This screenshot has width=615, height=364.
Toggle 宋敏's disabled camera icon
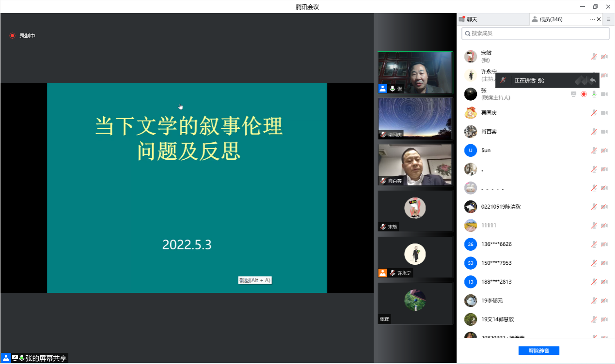(x=604, y=57)
